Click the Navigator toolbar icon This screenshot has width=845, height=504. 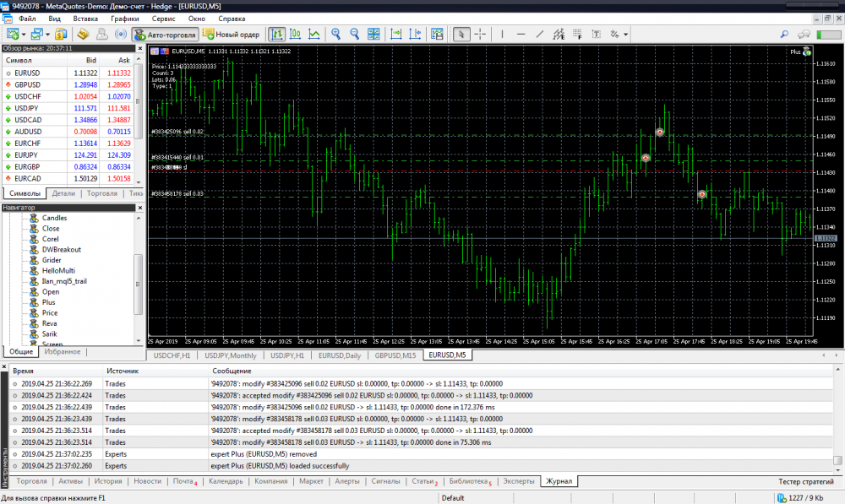[x=83, y=35]
